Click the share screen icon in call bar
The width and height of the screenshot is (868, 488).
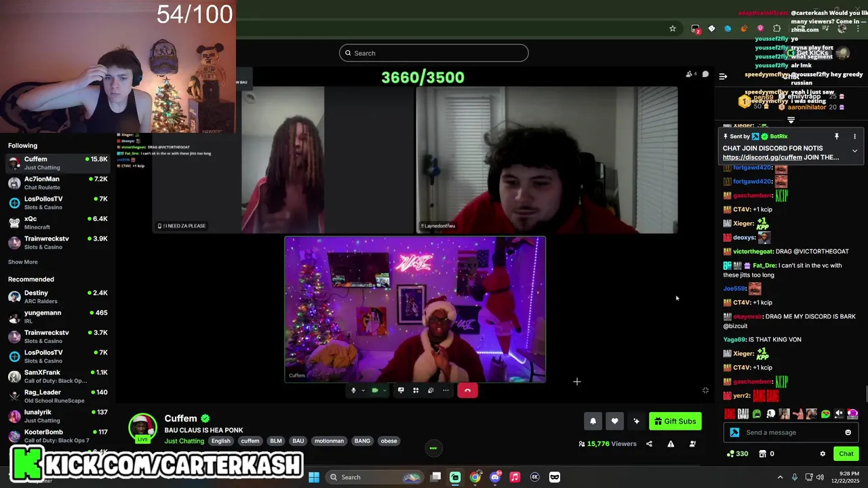point(401,390)
